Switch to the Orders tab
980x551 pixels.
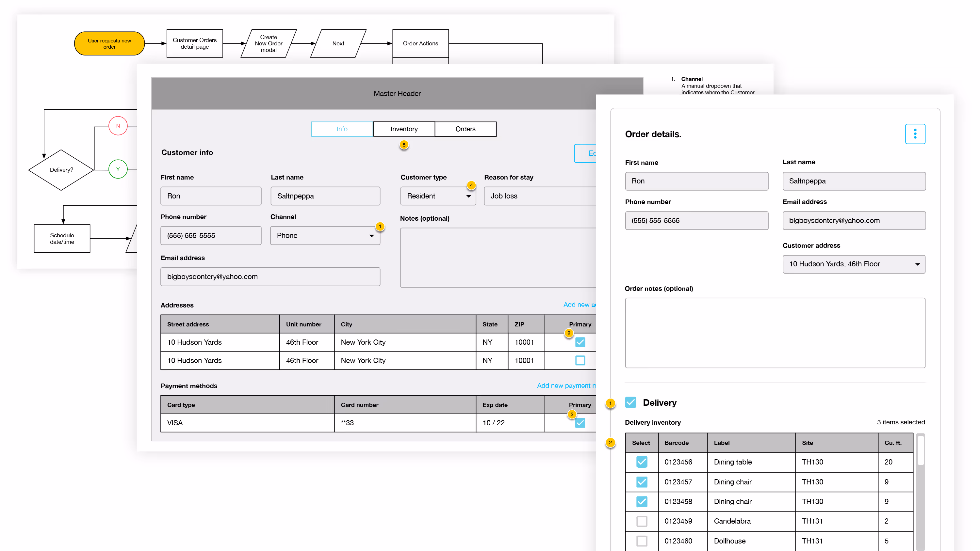tap(465, 129)
